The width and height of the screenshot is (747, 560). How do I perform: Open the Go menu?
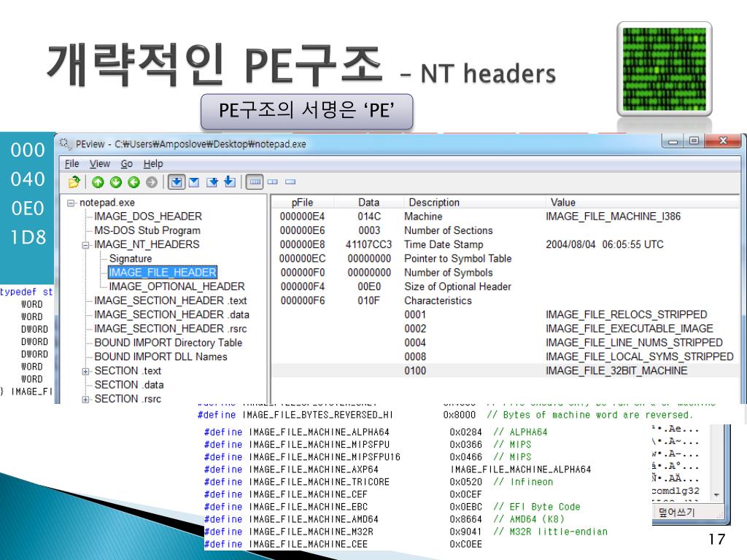coord(126,164)
